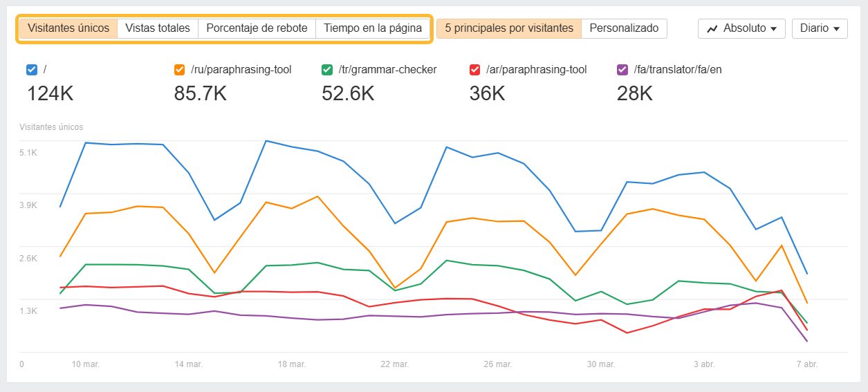Screen dimensions: 868x392
Task: Click the 18 mar. date marker
Action: click(x=291, y=364)
